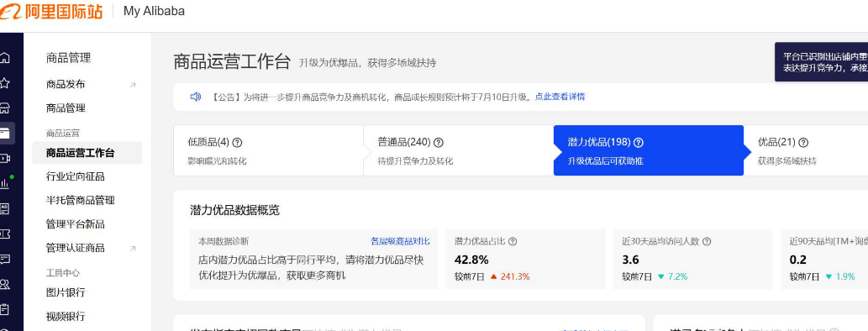
Task: Open 管理认证商品 in the side menu
Action: pos(76,248)
